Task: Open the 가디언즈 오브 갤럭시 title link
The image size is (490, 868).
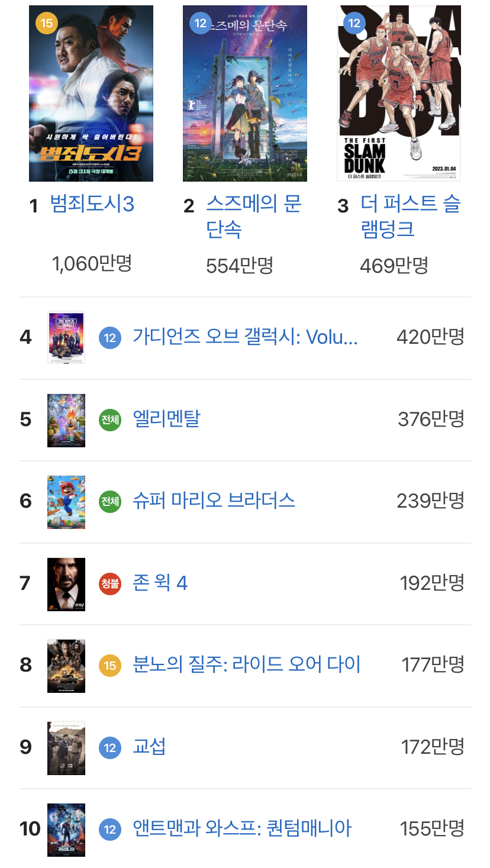Action: 245,337
